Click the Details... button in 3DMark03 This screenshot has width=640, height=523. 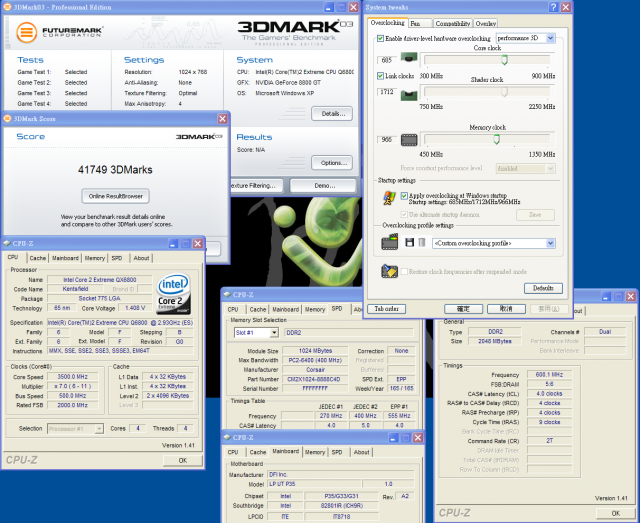point(332,114)
